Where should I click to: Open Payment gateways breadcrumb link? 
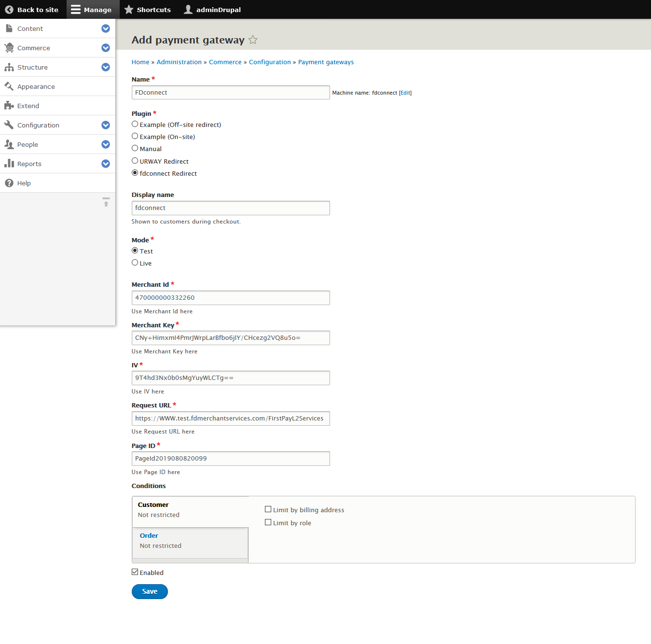326,62
